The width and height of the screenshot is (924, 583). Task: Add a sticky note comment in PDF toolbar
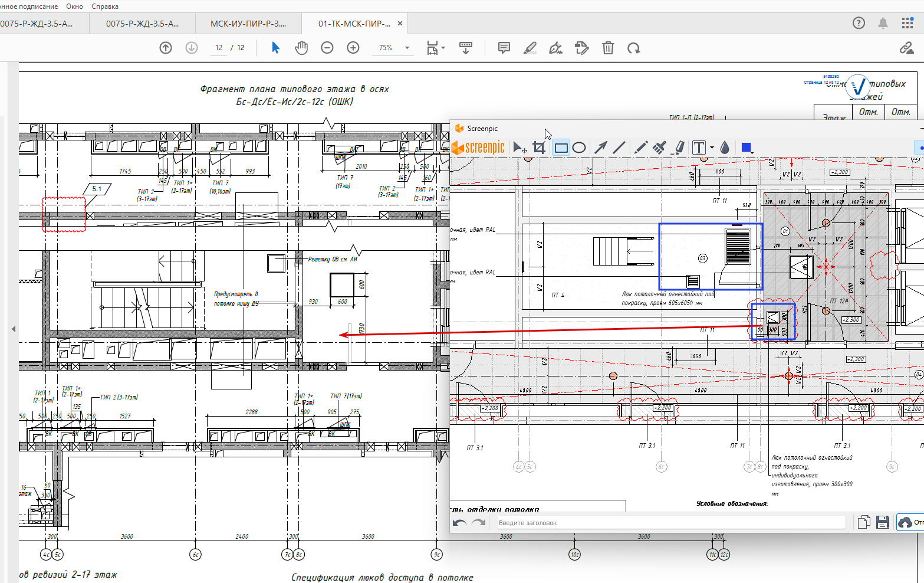point(504,48)
